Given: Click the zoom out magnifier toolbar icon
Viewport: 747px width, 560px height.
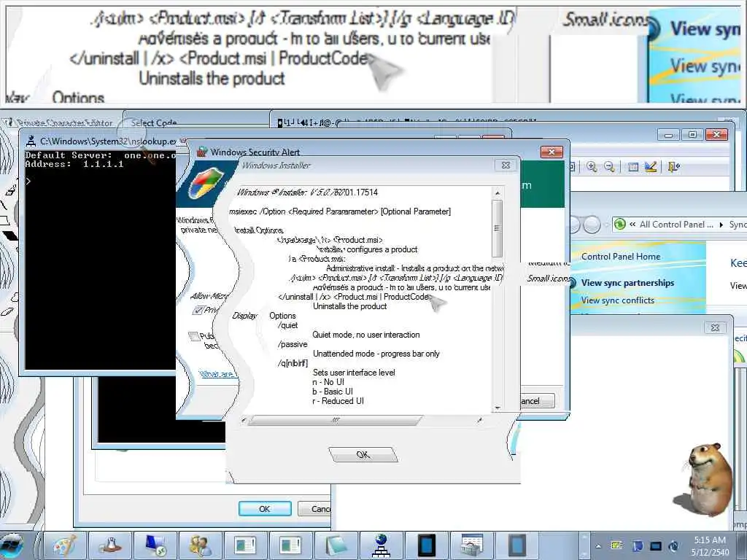Looking at the screenshot, I should coord(609,166).
